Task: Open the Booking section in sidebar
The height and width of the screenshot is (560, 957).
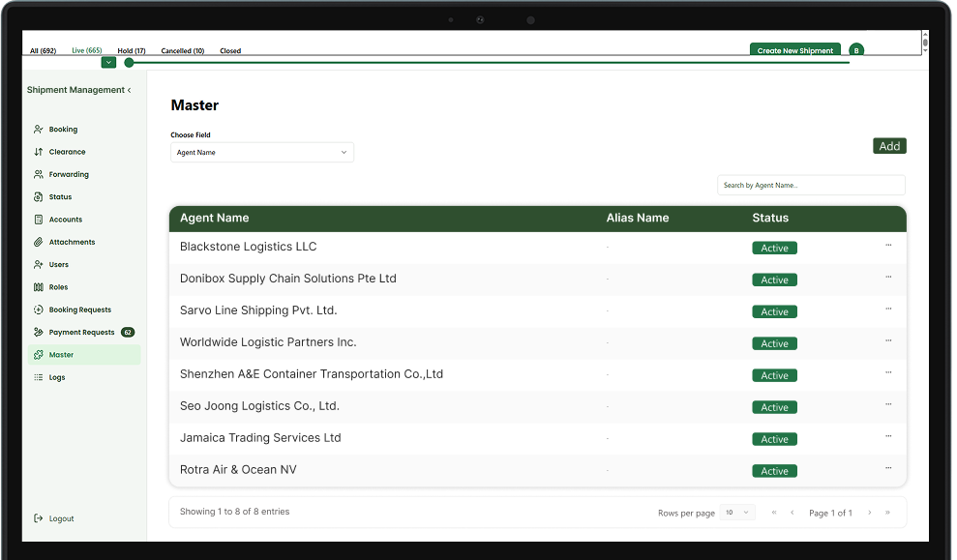Action: 39,129
